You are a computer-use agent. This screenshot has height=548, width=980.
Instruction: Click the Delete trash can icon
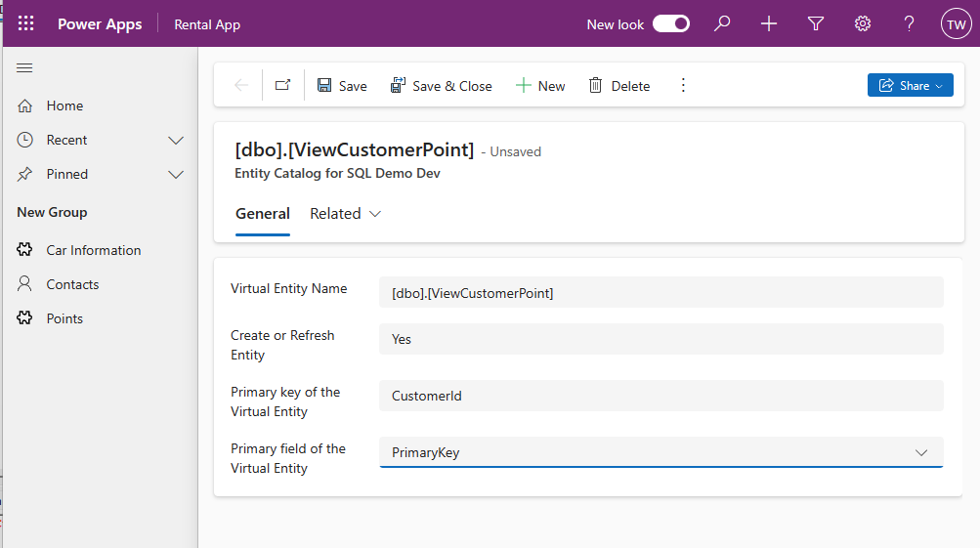(x=596, y=85)
